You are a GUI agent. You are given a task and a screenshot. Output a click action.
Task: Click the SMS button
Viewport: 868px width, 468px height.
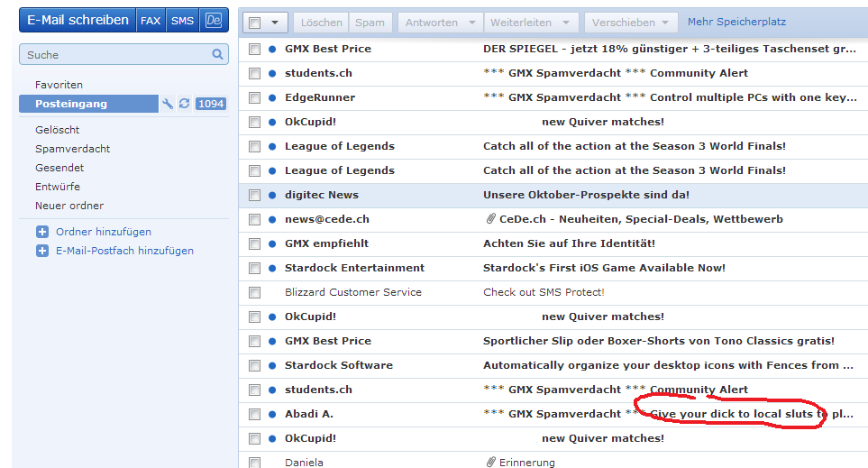pyautogui.click(x=182, y=21)
